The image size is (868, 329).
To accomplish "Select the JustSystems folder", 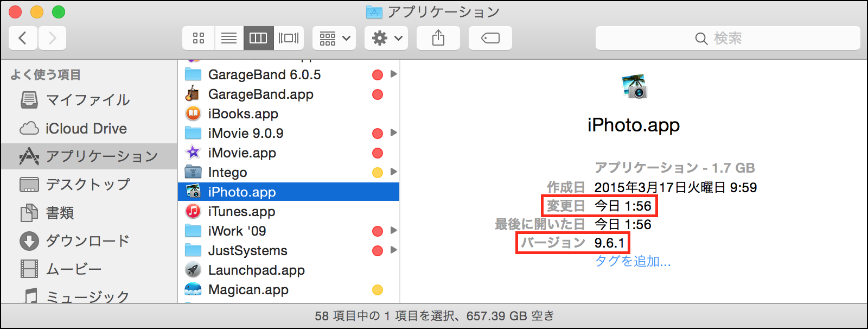I will point(289,250).
